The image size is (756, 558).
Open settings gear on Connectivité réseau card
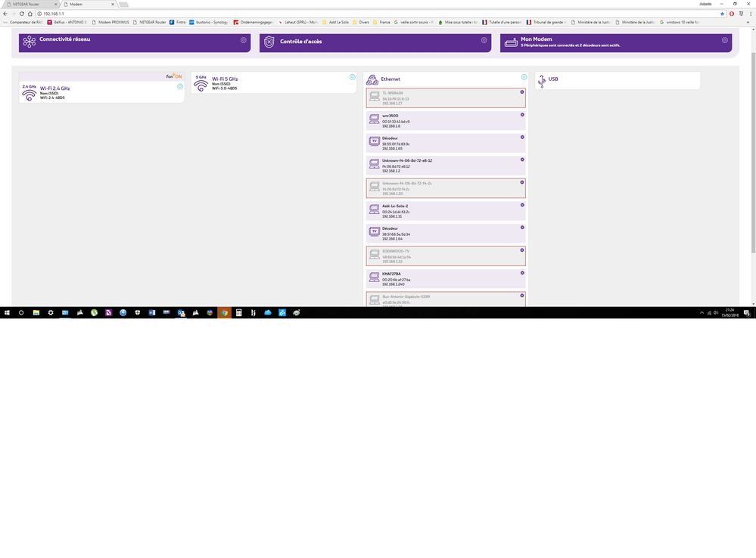tap(244, 41)
